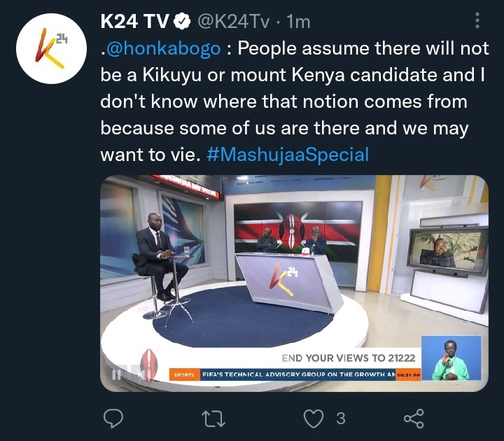View the like count of 3
This screenshot has height=441, width=504.
pos(341,419)
